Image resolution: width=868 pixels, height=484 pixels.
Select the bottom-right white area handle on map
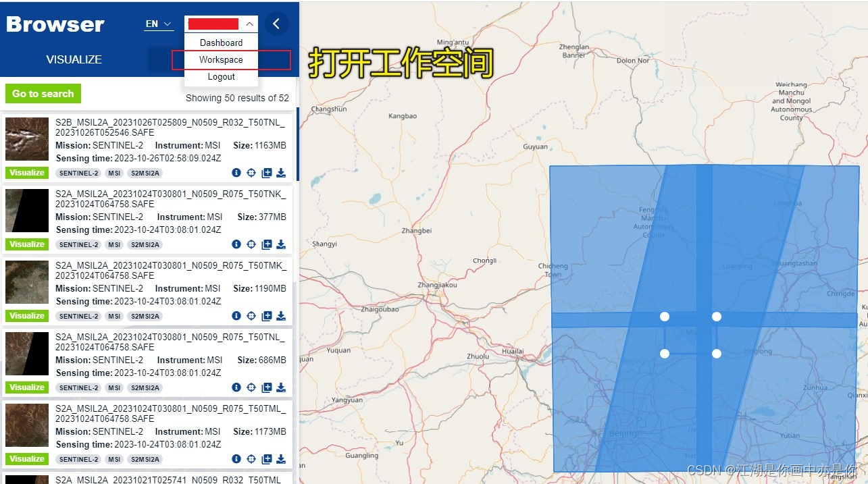coord(717,354)
